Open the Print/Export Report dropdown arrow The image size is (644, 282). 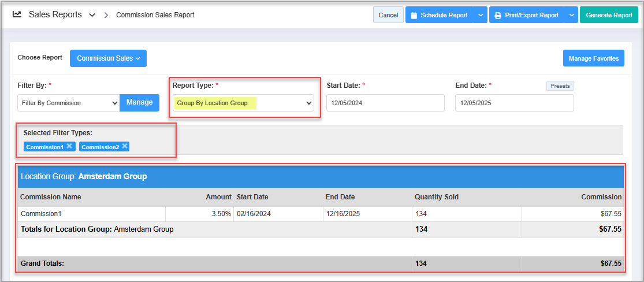click(x=571, y=16)
